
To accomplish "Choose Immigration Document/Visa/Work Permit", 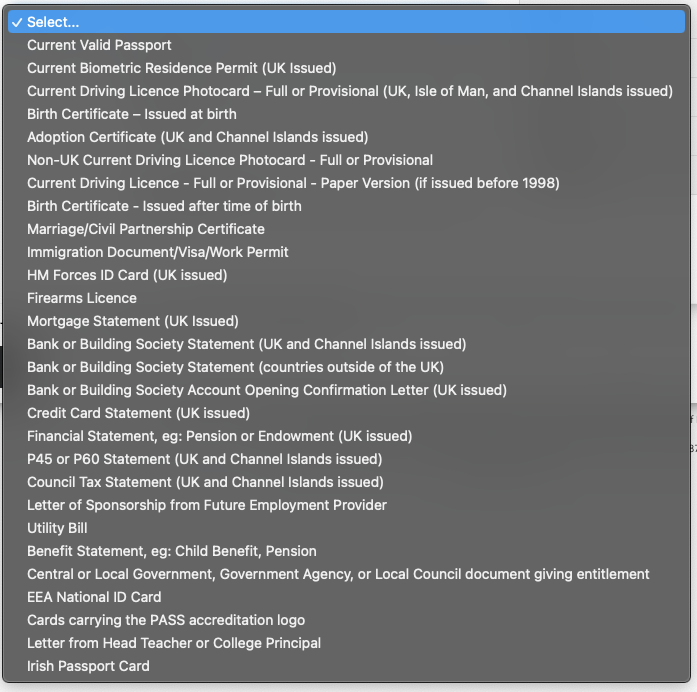I will [158, 252].
